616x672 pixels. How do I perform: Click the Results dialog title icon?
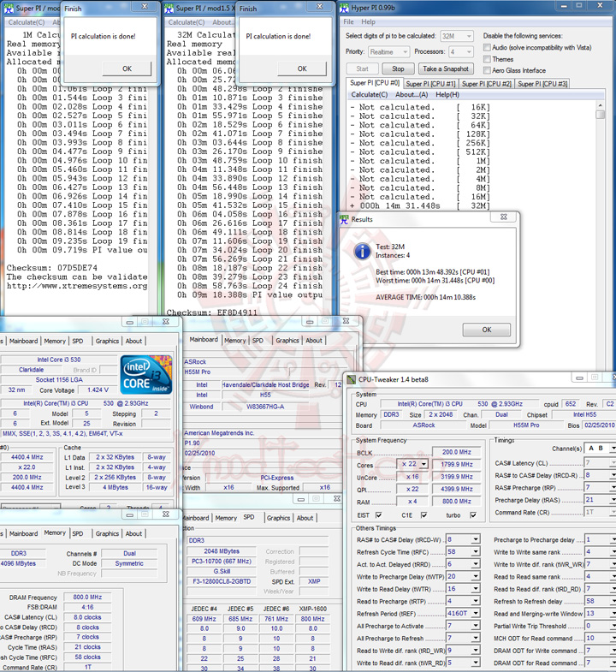[x=344, y=220]
